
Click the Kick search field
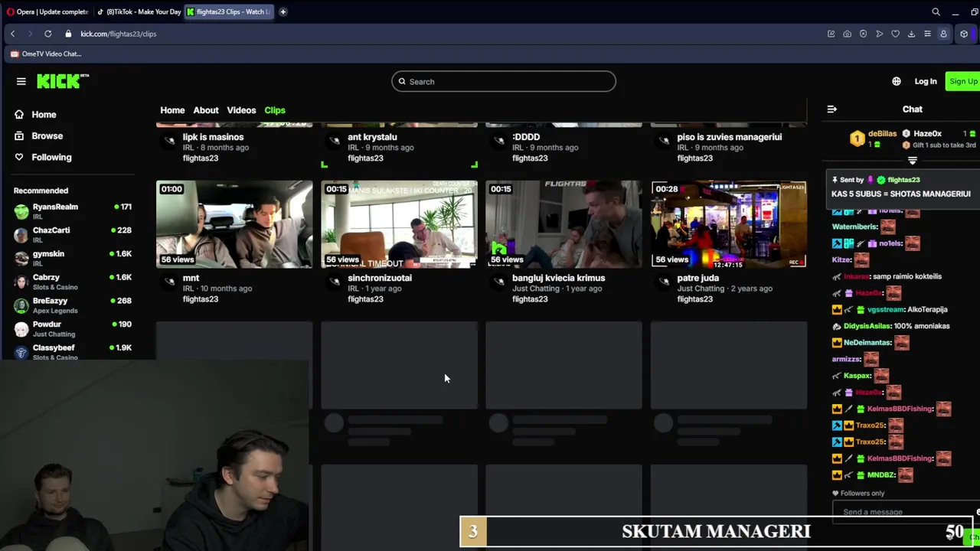(503, 81)
